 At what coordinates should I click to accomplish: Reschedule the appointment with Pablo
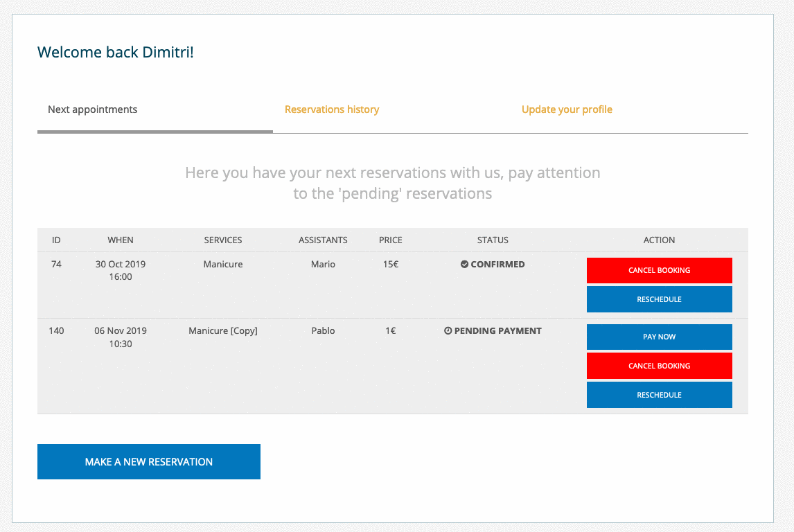(659, 395)
